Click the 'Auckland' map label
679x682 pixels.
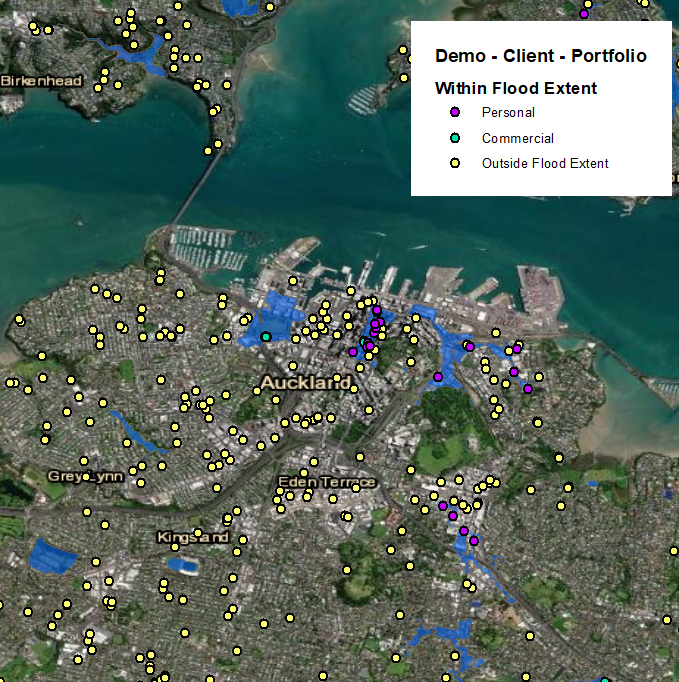tap(306, 383)
